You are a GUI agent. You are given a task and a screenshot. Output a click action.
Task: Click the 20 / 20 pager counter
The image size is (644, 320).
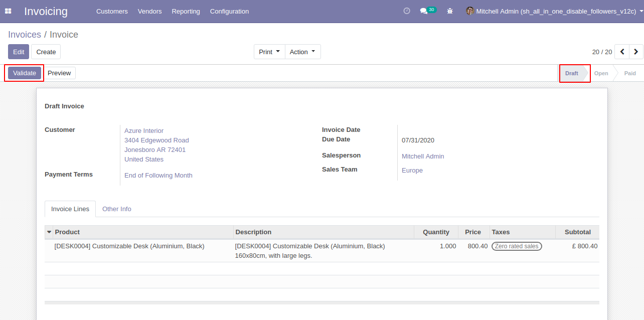602,52
